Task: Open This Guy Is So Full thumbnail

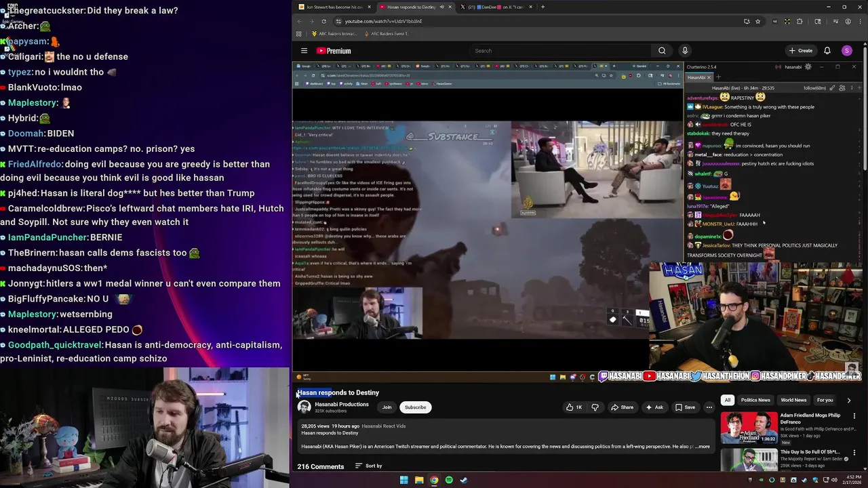Action: pos(749,460)
